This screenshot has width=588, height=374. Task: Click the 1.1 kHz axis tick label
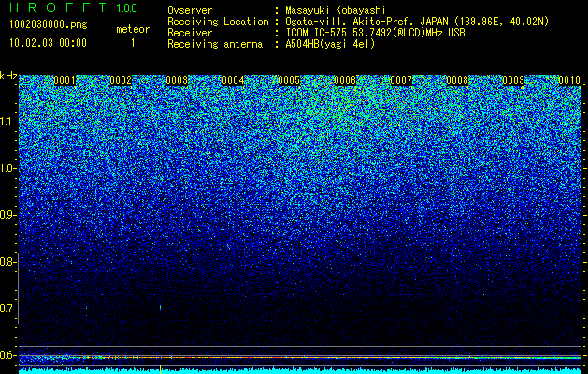7,122
